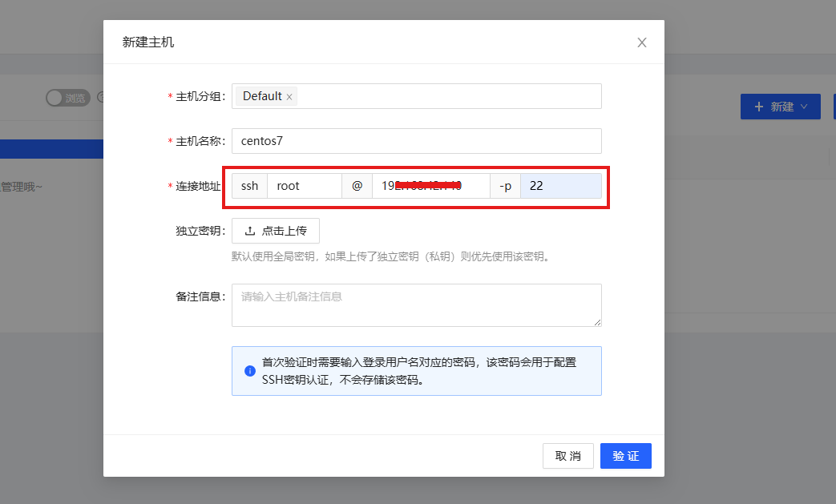Click the host IP address field
Image resolution: width=836 pixels, height=504 pixels.
tap(430, 186)
